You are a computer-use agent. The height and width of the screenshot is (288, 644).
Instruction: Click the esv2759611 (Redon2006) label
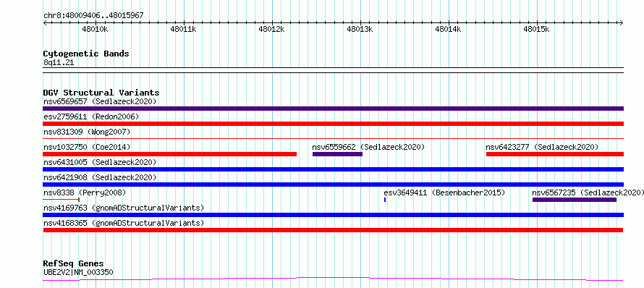pos(91,117)
